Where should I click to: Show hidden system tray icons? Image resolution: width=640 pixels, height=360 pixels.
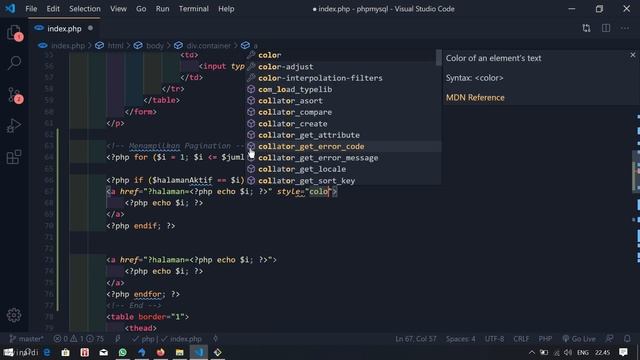[x=532, y=353]
